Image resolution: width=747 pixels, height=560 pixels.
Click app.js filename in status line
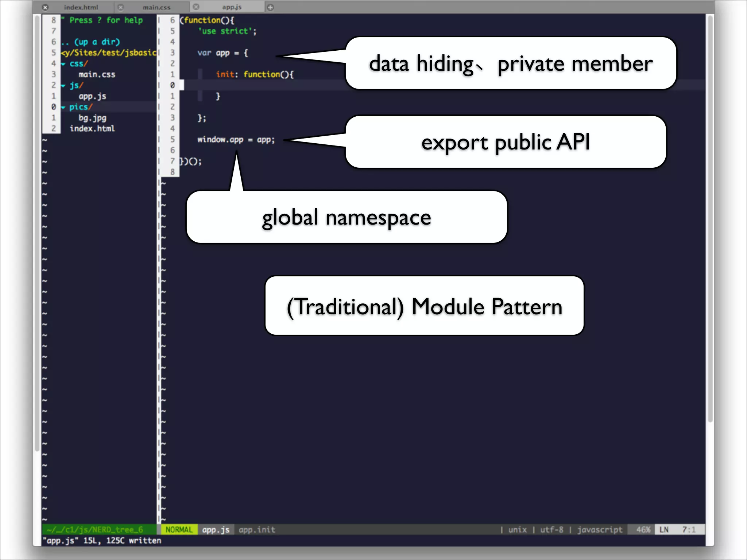pos(216,530)
